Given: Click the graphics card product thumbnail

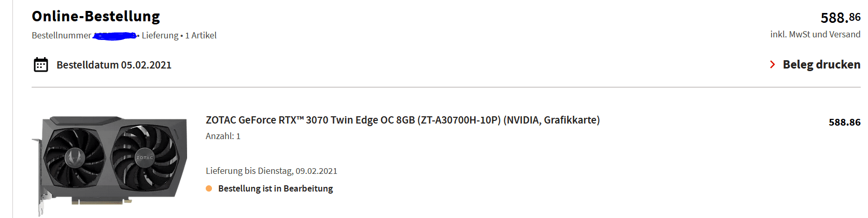Looking at the screenshot, I should pos(110,163).
